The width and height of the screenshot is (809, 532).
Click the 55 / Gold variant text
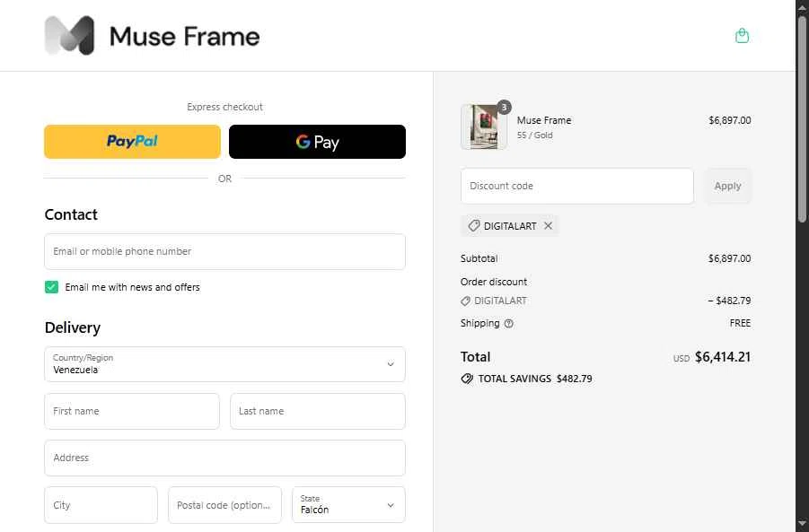[x=534, y=135]
